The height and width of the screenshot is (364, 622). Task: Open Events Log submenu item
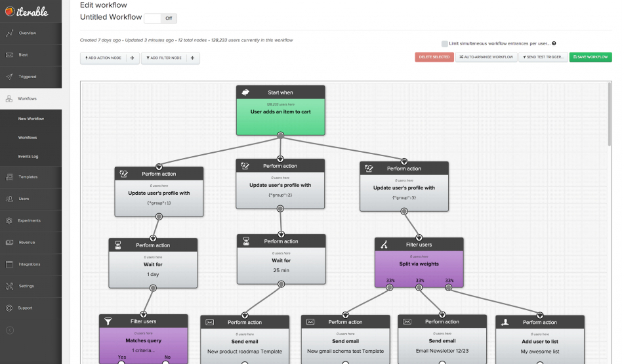[28, 157]
